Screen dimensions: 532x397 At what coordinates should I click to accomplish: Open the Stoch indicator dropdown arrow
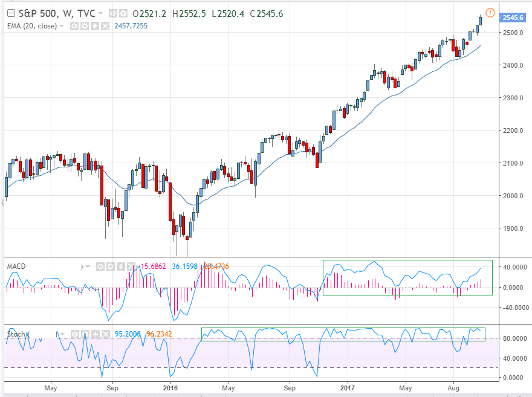(62, 334)
